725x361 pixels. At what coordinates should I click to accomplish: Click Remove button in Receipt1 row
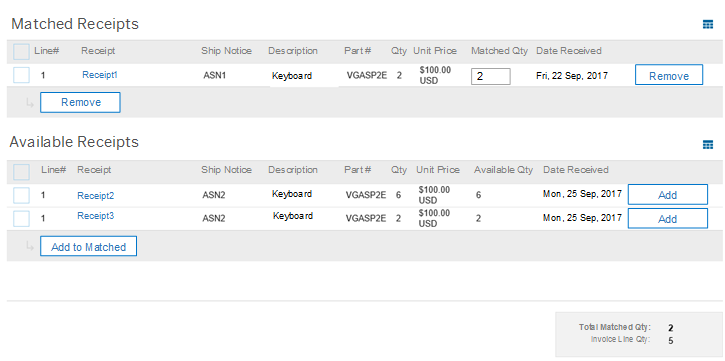(x=669, y=75)
